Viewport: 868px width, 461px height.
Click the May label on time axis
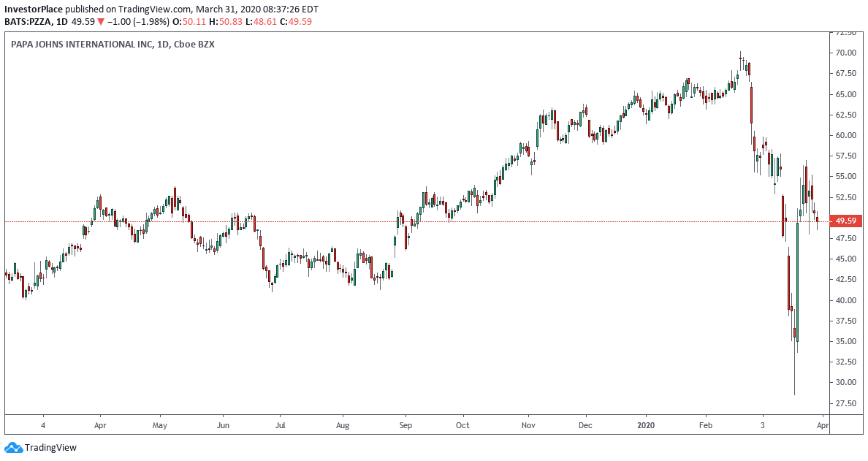click(160, 426)
